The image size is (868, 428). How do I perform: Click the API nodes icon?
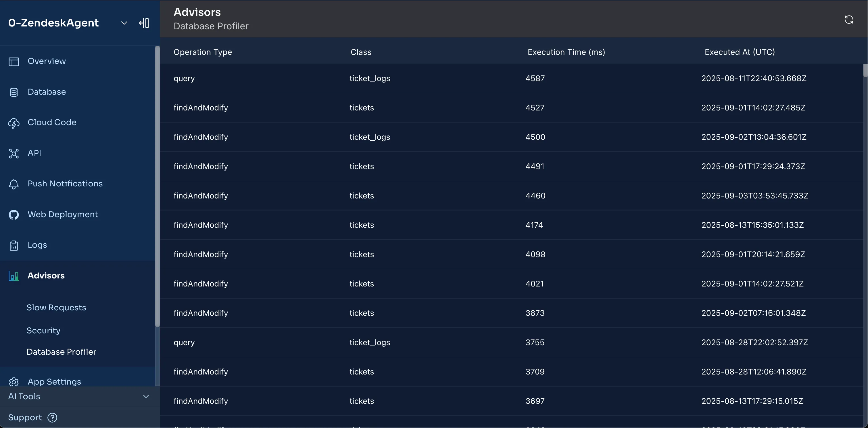click(x=14, y=154)
